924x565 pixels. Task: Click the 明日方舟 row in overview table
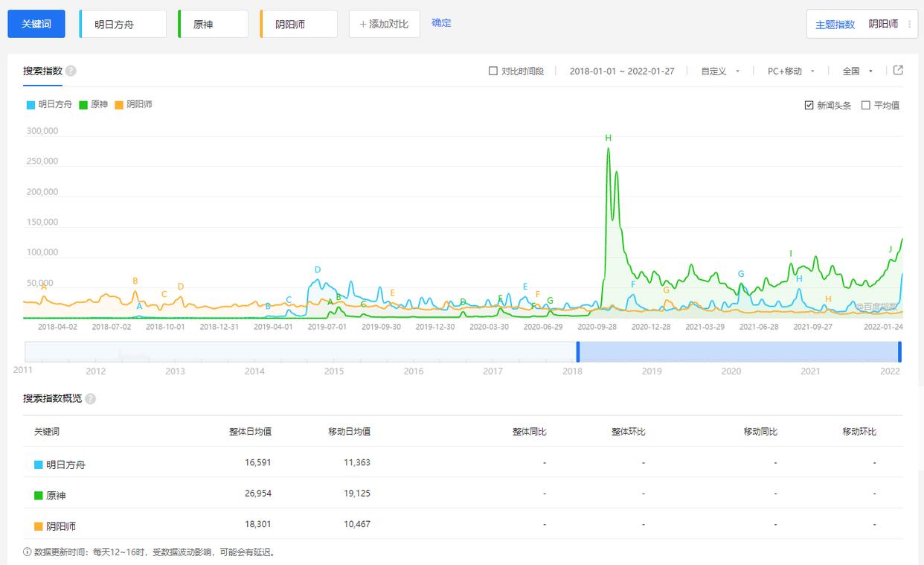tap(463, 462)
